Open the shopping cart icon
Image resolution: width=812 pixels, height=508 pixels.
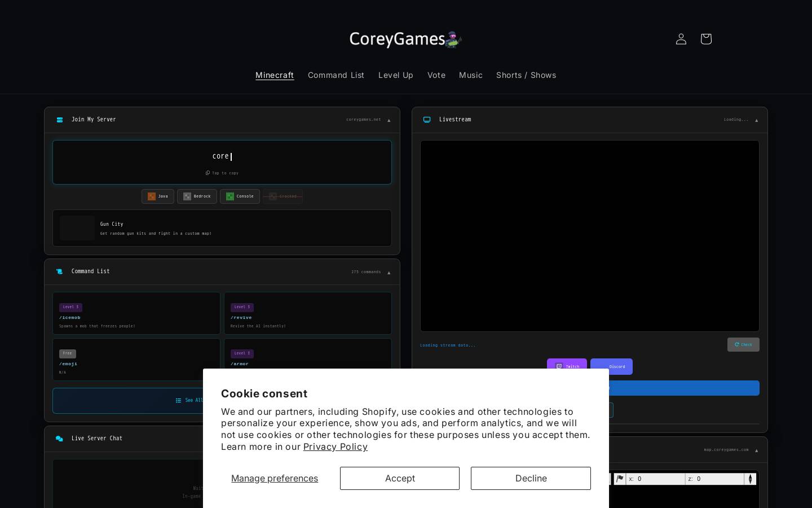tap(705, 39)
